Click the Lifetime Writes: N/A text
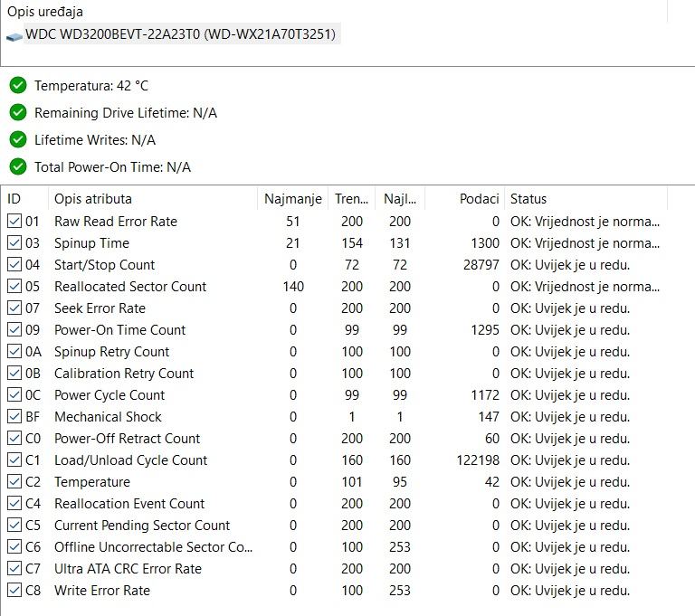This screenshot has height=616, width=695. coord(95,140)
